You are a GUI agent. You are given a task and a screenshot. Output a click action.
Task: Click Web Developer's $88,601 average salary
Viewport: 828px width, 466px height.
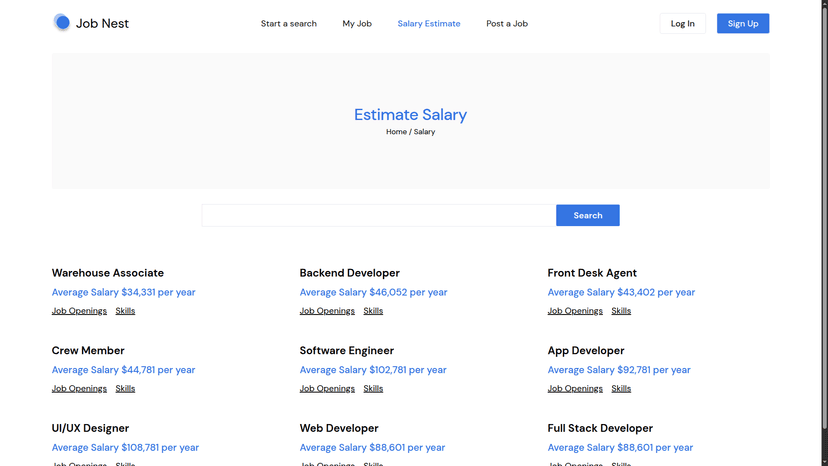[x=372, y=448]
